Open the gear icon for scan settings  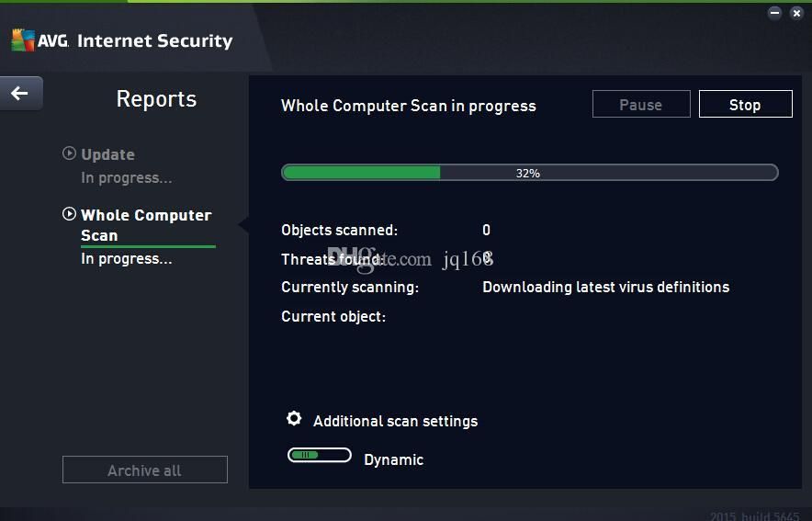pos(294,418)
